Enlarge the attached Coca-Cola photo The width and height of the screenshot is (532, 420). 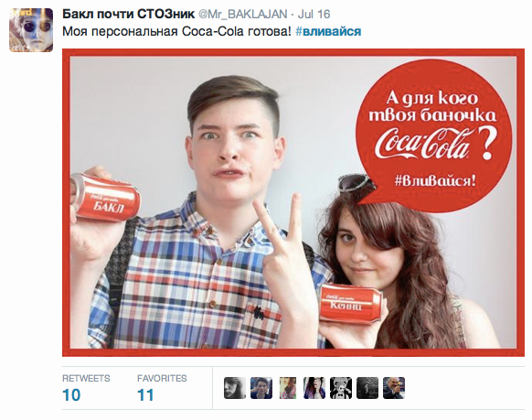pyautogui.click(x=293, y=202)
